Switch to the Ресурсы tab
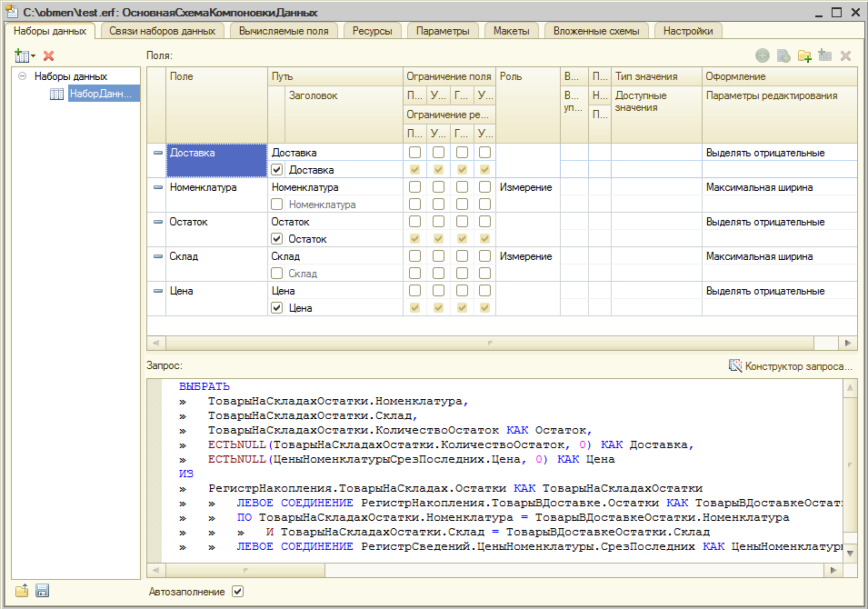The image size is (868, 609). [x=372, y=31]
